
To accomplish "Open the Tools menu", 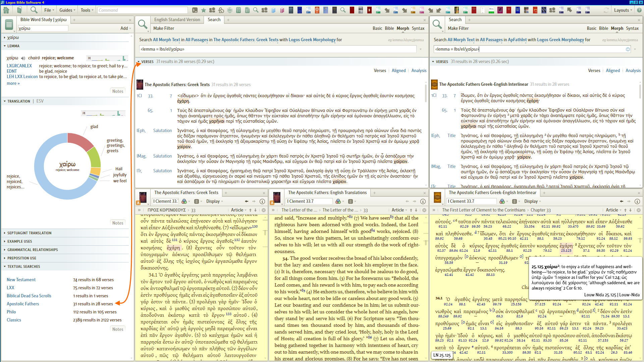I will click(87, 10).
